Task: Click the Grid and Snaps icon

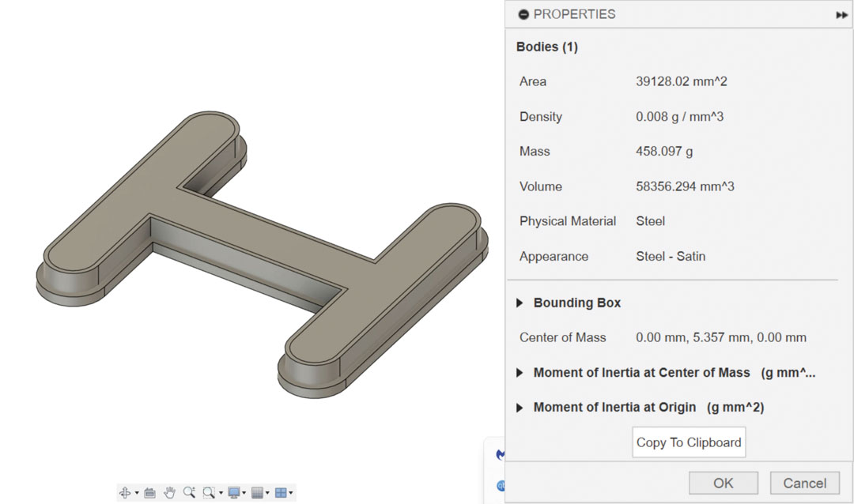Action: pyautogui.click(x=257, y=493)
